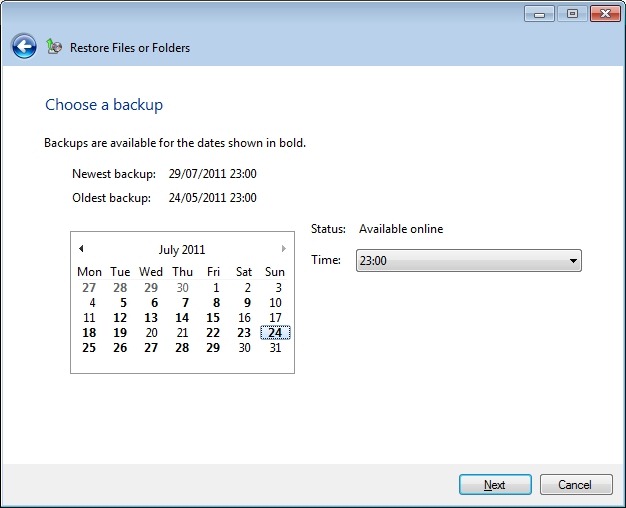Go to next month in calendar
The height and width of the screenshot is (508, 626).
click(x=284, y=249)
